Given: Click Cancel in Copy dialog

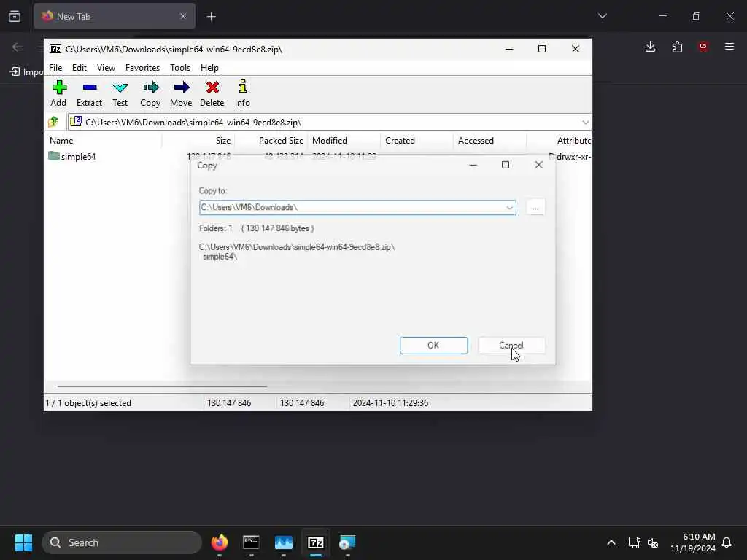Looking at the screenshot, I should [x=511, y=345].
